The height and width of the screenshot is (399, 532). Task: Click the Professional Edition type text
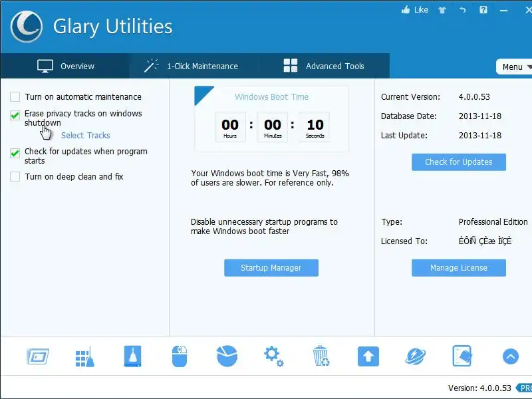click(493, 222)
